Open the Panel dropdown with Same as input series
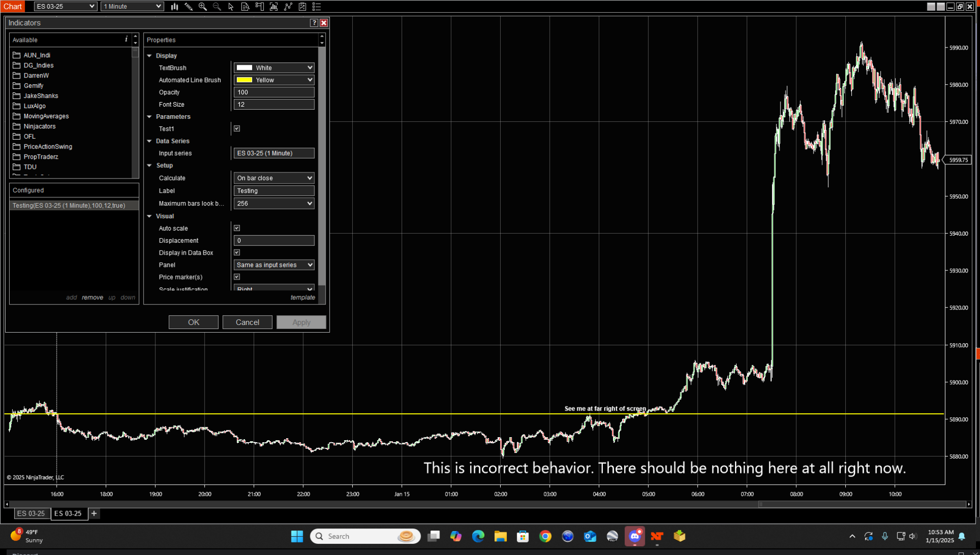The height and width of the screenshot is (555, 980). point(274,265)
